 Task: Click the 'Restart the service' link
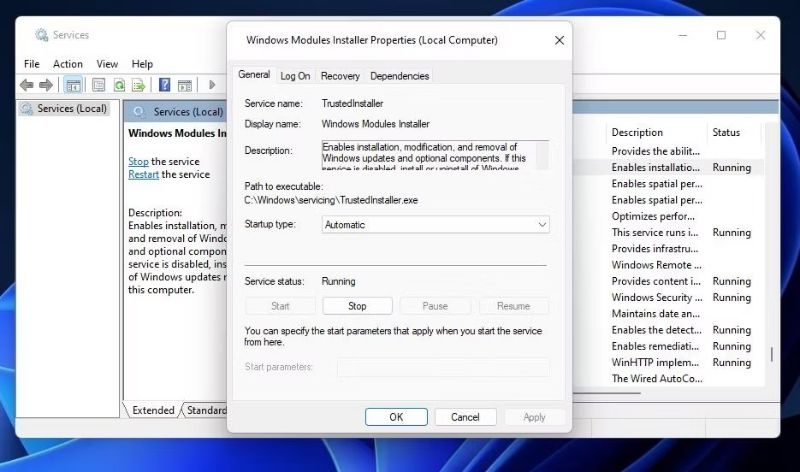click(x=143, y=174)
